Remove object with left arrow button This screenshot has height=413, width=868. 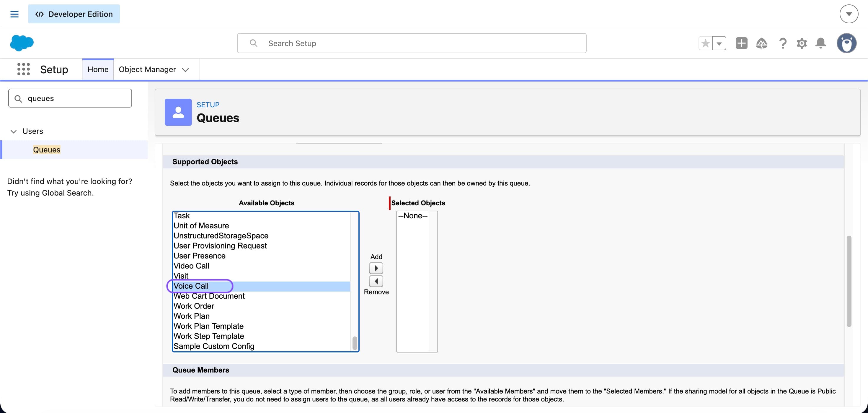[376, 281]
